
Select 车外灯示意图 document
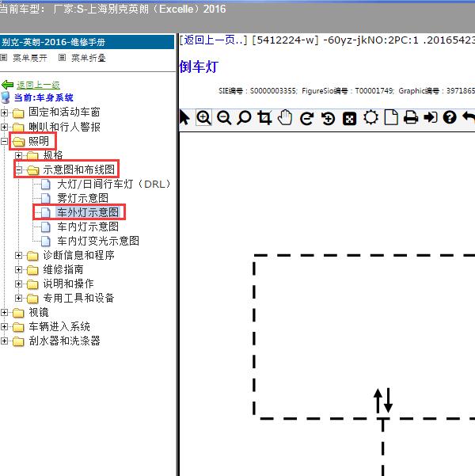click(x=88, y=212)
